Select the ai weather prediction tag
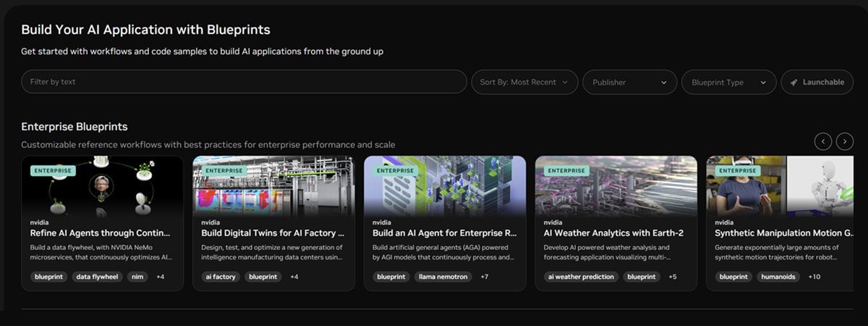Image resolution: width=868 pixels, height=326 pixels. pyautogui.click(x=581, y=277)
